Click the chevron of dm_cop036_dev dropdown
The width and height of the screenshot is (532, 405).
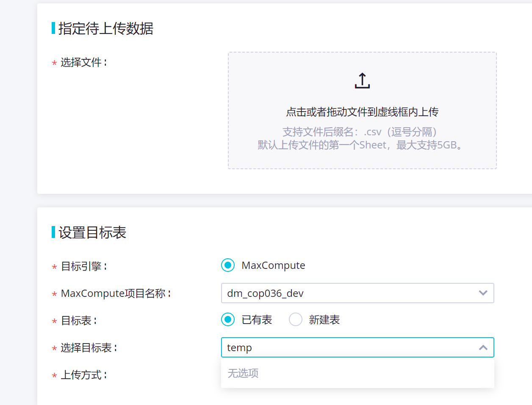(483, 293)
